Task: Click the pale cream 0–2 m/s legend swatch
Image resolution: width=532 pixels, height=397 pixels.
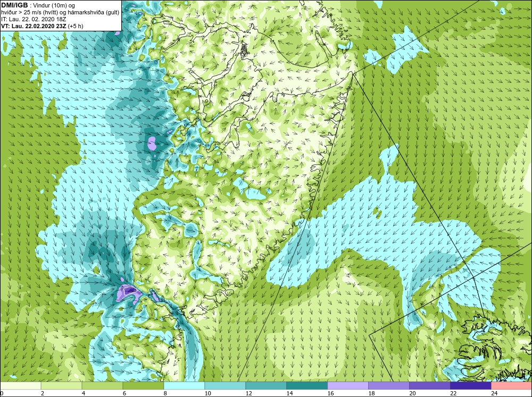Action: [x=20, y=385]
